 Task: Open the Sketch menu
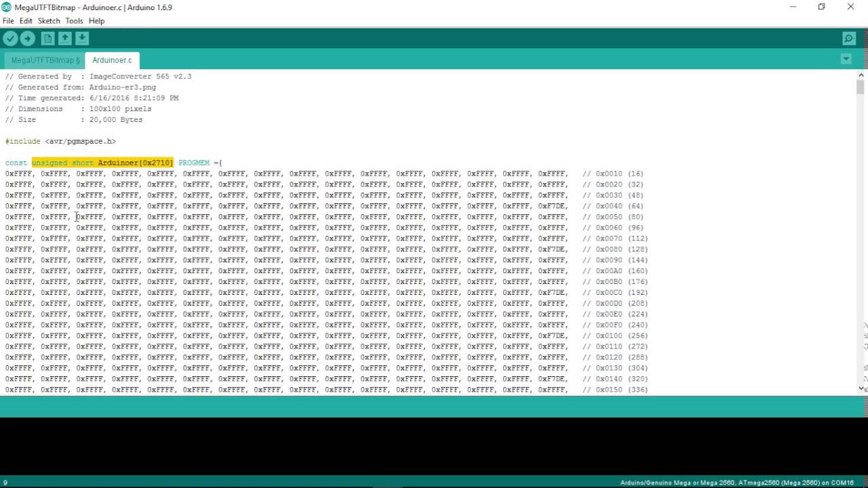click(49, 21)
